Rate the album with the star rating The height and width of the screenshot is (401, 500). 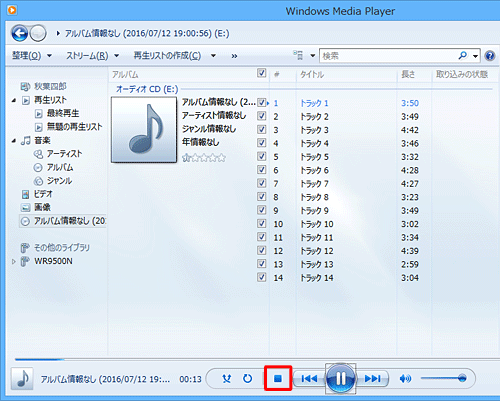[x=204, y=158]
